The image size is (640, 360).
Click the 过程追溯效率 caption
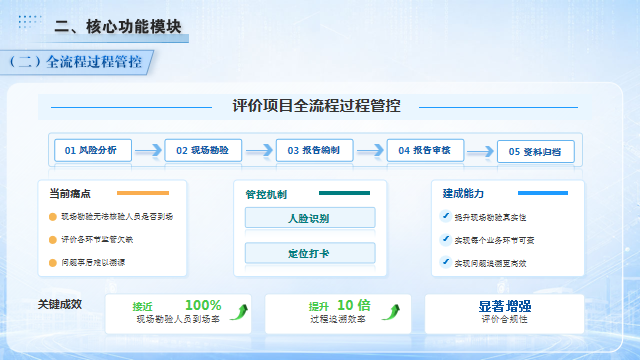338,319
